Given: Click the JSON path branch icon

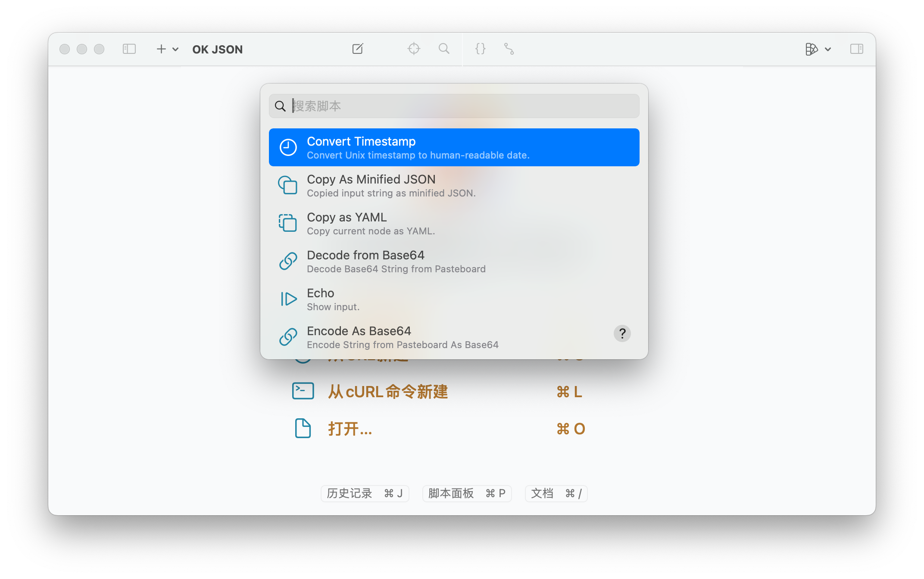Looking at the screenshot, I should tap(509, 49).
